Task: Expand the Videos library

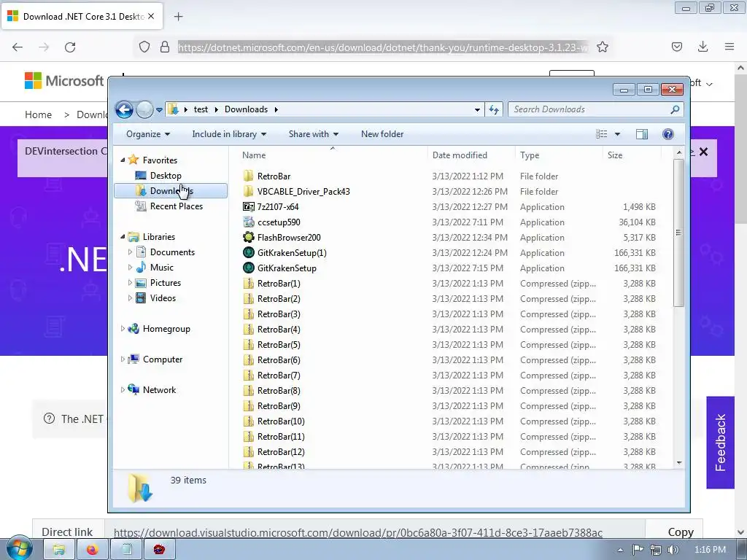Action: tap(130, 297)
